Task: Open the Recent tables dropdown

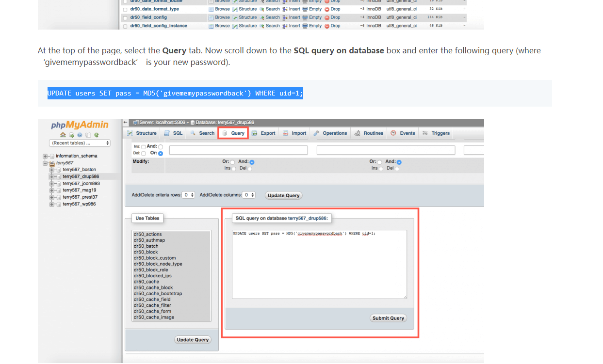Action: tap(80, 143)
